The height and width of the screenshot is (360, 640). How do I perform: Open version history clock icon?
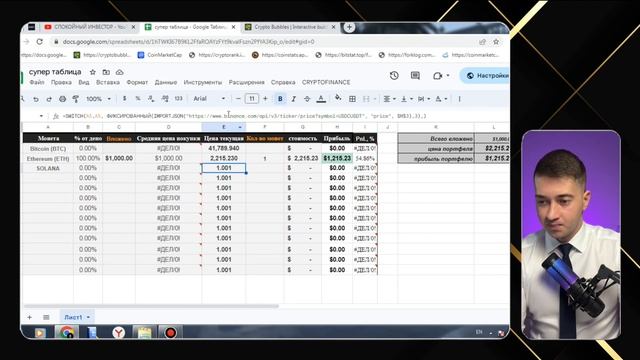pyautogui.click(x=394, y=76)
